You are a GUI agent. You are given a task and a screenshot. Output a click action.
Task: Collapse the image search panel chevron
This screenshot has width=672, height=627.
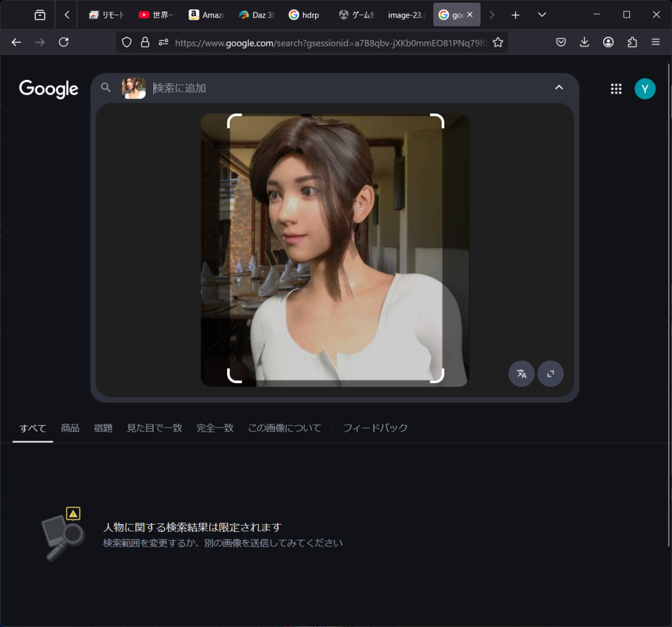559,88
